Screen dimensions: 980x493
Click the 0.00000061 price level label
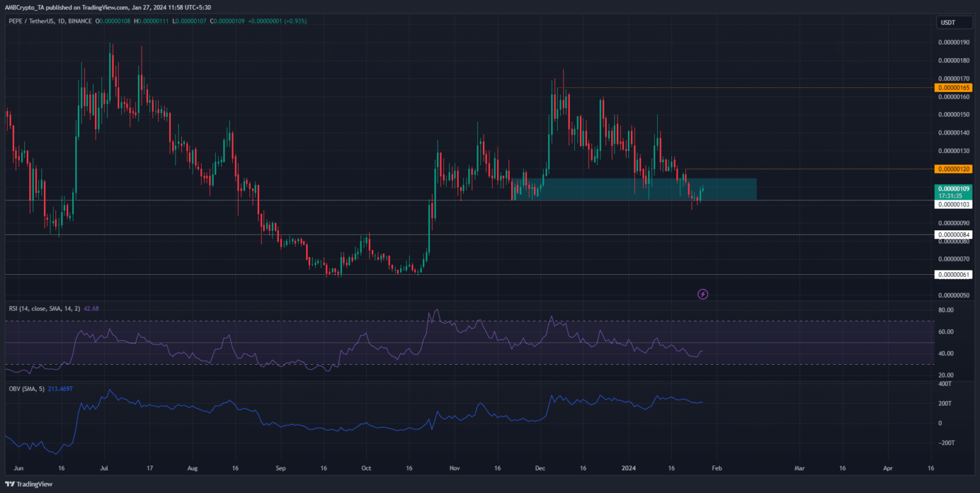tap(952, 275)
